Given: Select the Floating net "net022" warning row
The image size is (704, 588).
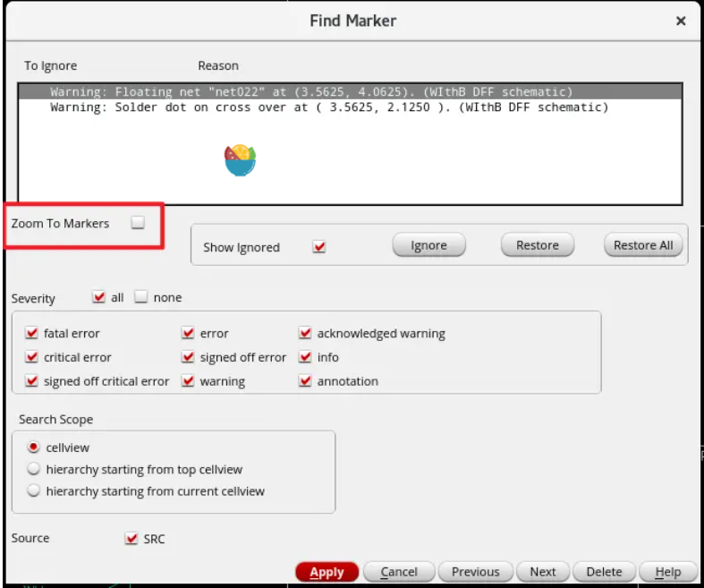Looking at the screenshot, I should click(350, 91).
